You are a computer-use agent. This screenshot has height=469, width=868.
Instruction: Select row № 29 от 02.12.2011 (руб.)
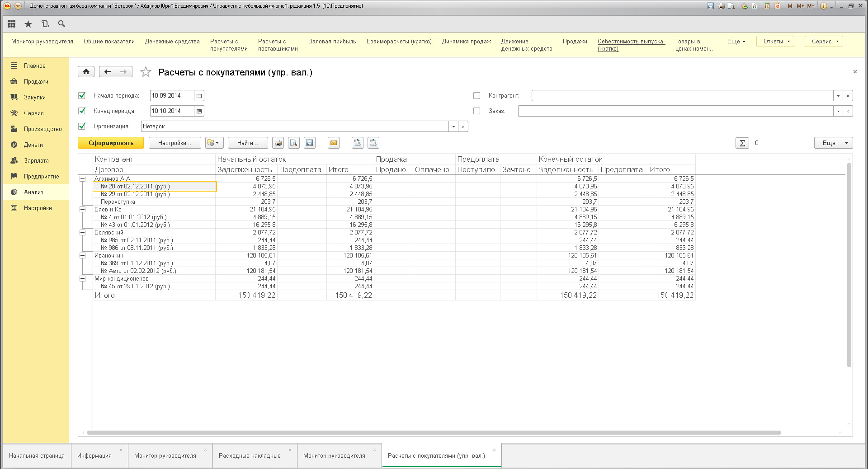[154, 194]
